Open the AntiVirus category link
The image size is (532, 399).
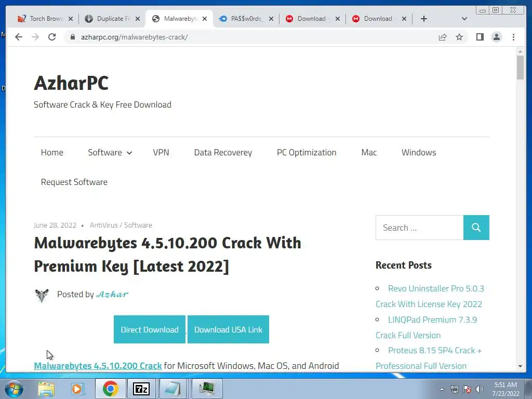(x=104, y=225)
